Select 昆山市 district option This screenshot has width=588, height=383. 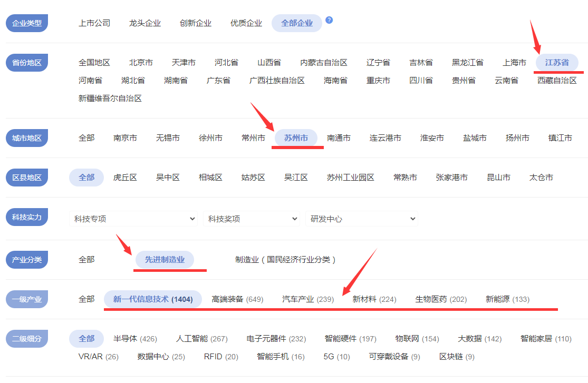[x=498, y=178]
